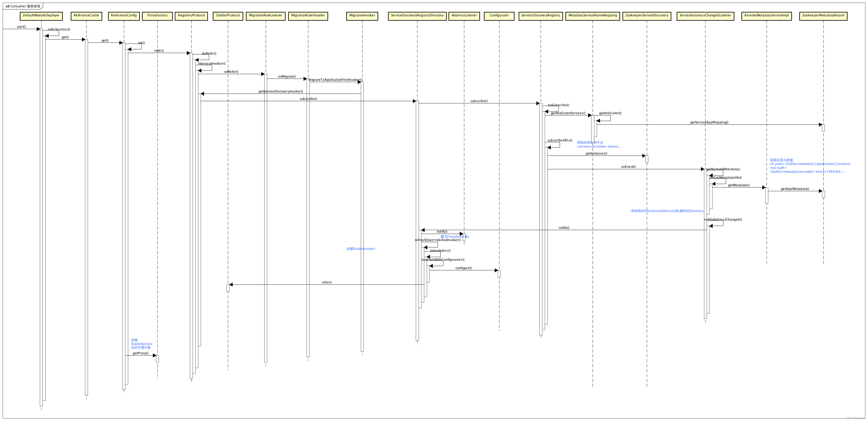Click the getAndListenServices() message label

[x=568, y=113]
